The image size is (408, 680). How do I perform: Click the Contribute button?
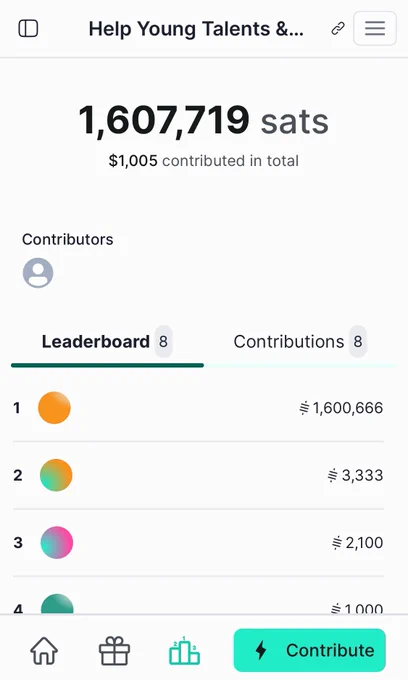[310, 650]
